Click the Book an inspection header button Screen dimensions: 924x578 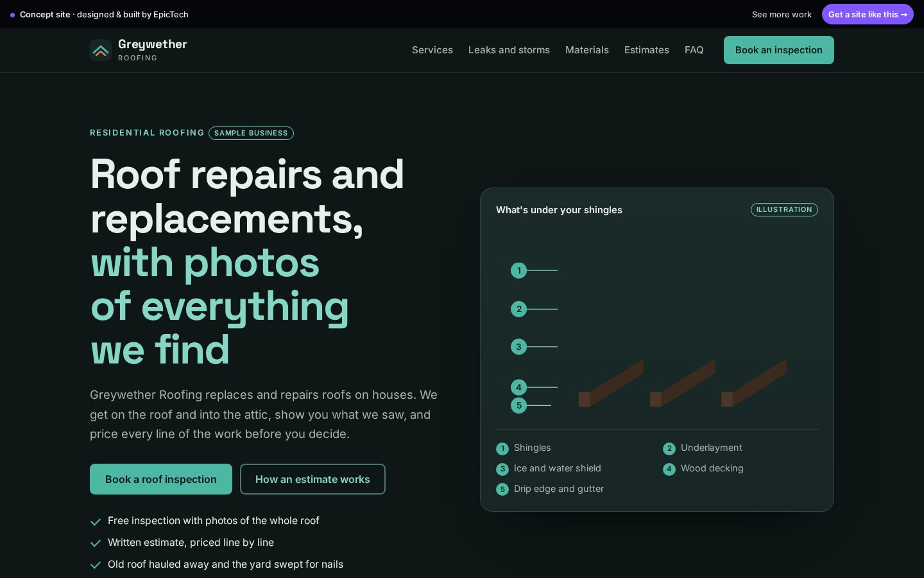click(779, 50)
